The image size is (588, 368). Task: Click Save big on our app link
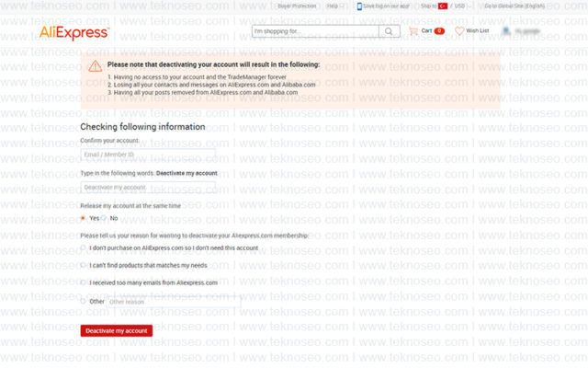click(386, 6)
